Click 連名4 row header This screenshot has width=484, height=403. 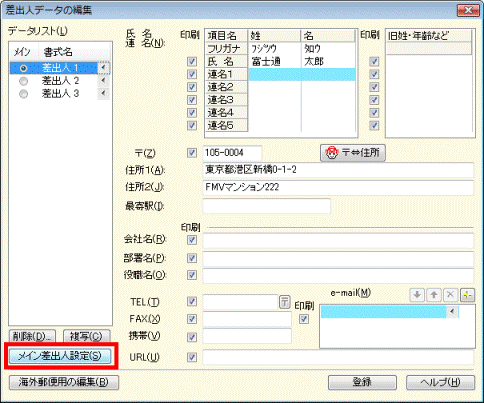[227, 113]
